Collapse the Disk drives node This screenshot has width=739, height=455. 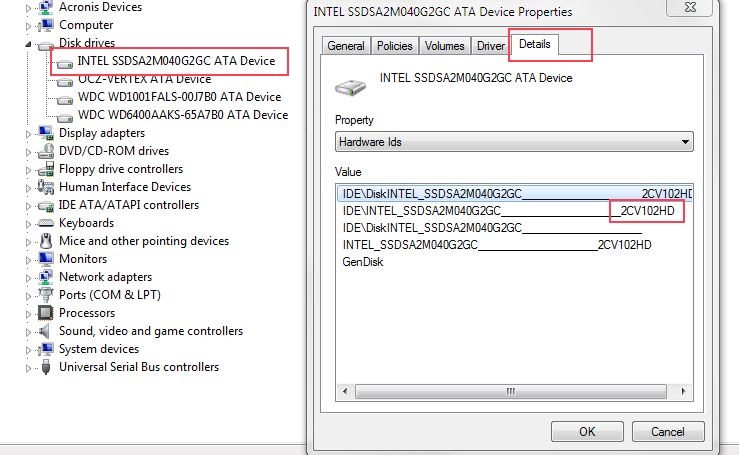tap(28, 44)
